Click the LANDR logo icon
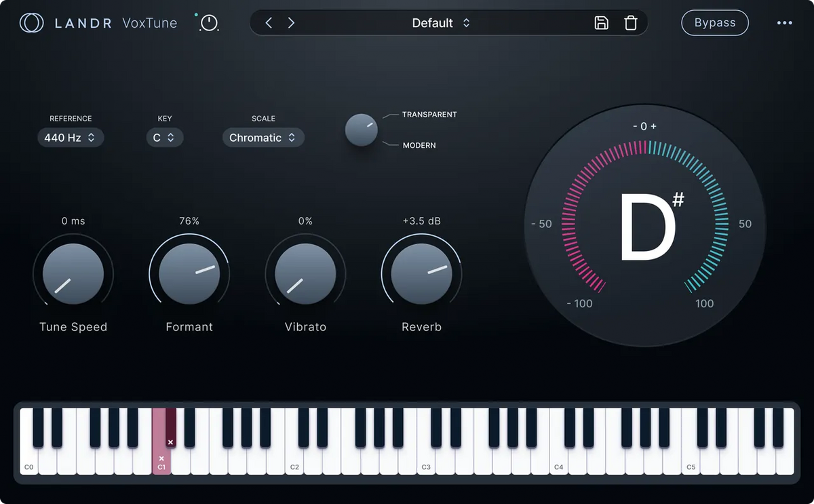 (x=31, y=22)
